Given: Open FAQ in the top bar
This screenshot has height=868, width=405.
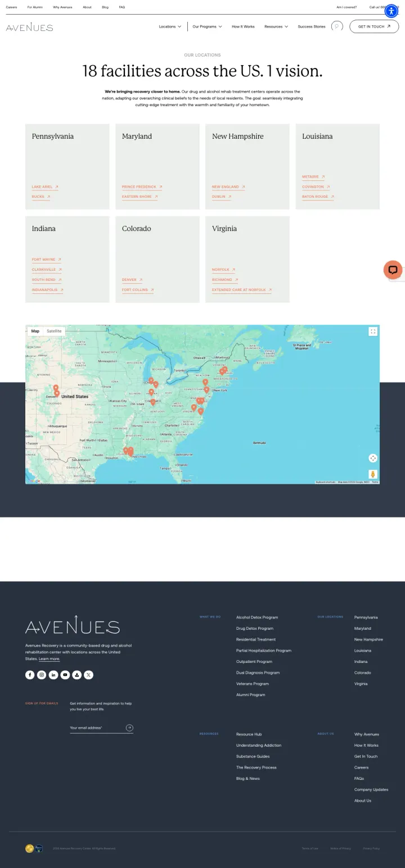Looking at the screenshot, I should pyautogui.click(x=122, y=7).
